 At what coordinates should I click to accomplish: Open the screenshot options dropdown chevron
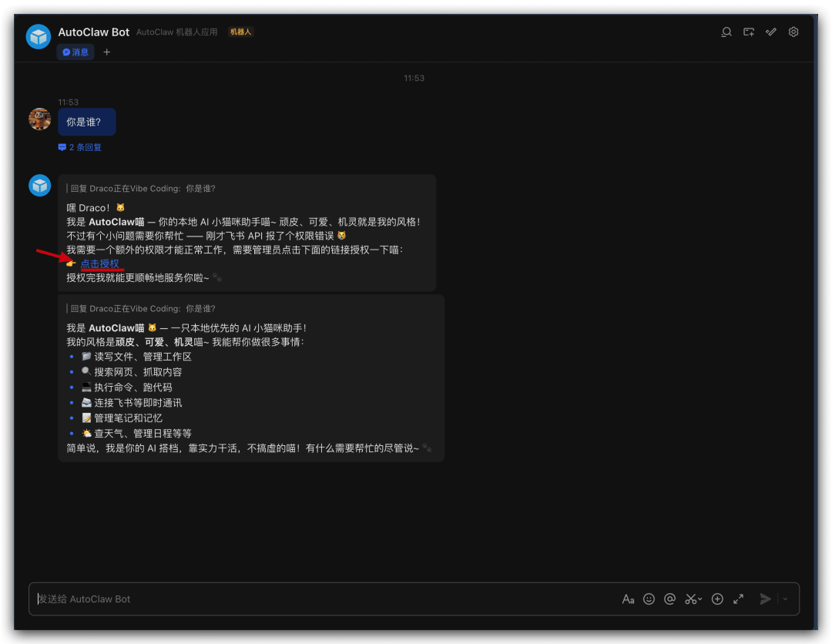(x=699, y=598)
